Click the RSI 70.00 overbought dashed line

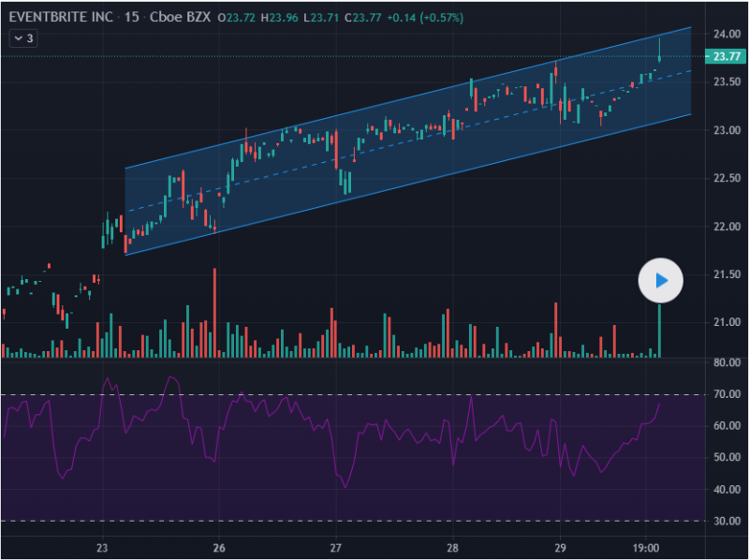[x=374, y=394]
